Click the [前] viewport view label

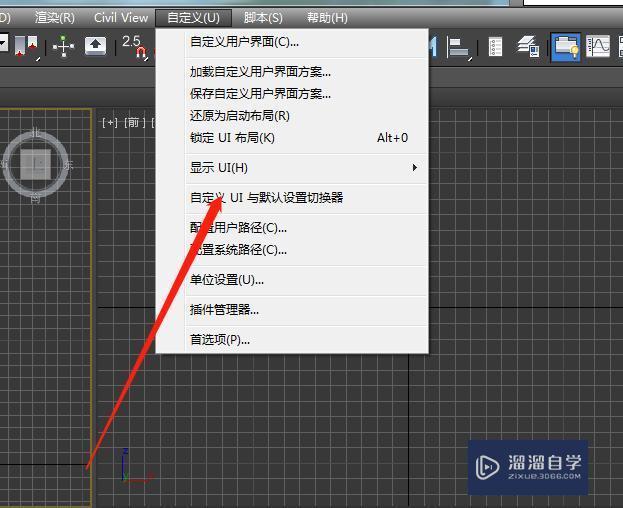[134, 123]
